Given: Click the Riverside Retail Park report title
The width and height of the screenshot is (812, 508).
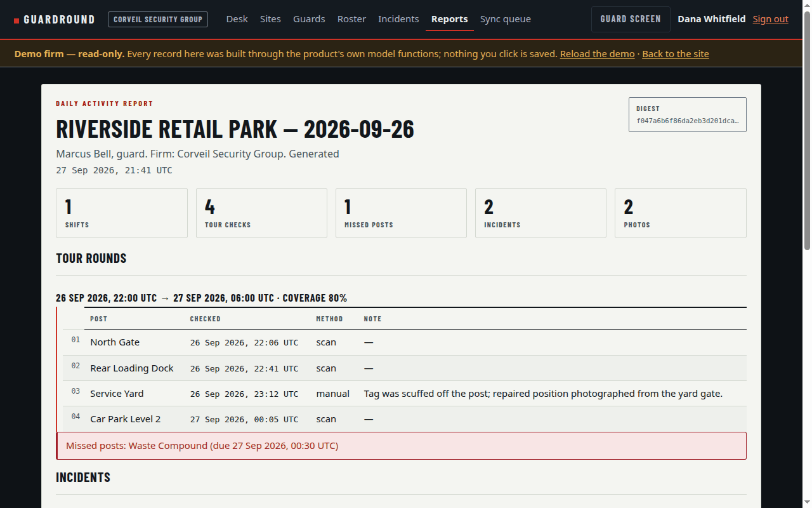Looking at the screenshot, I should pos(235,130).
